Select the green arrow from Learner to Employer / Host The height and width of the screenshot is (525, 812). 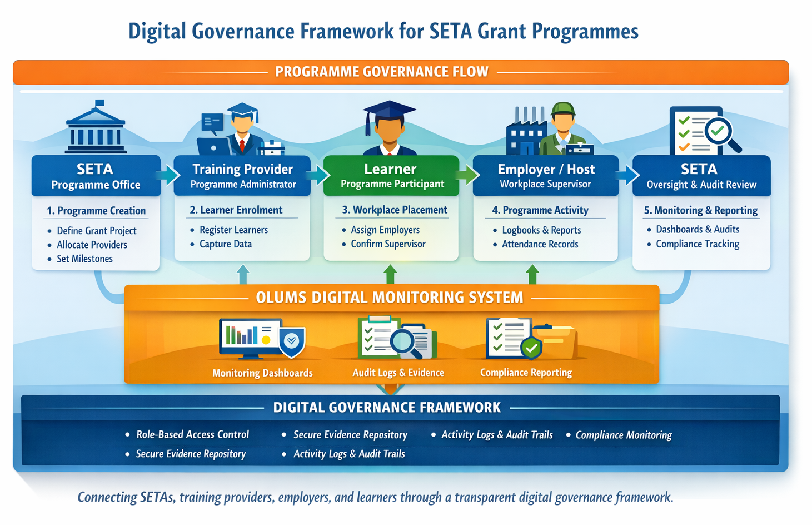pos(467,175)
